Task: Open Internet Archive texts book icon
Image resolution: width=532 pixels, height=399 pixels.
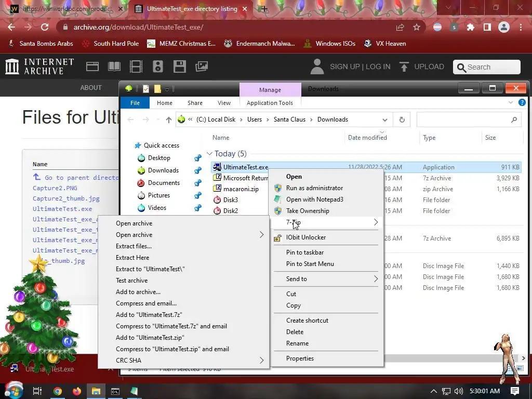Action: (114, 66)
